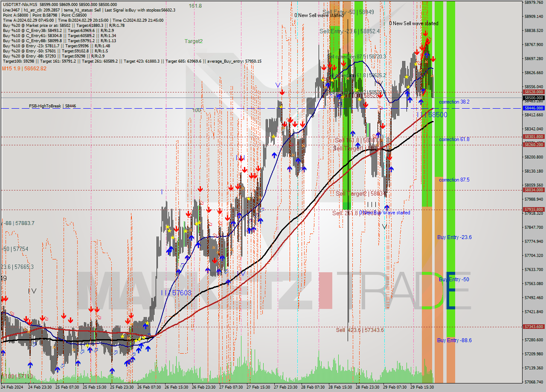Click the 'Sell Target2 | 58034' label
The height and width of the screenshot is (392, 546).
pyautogui.click(x=360, y=194)
